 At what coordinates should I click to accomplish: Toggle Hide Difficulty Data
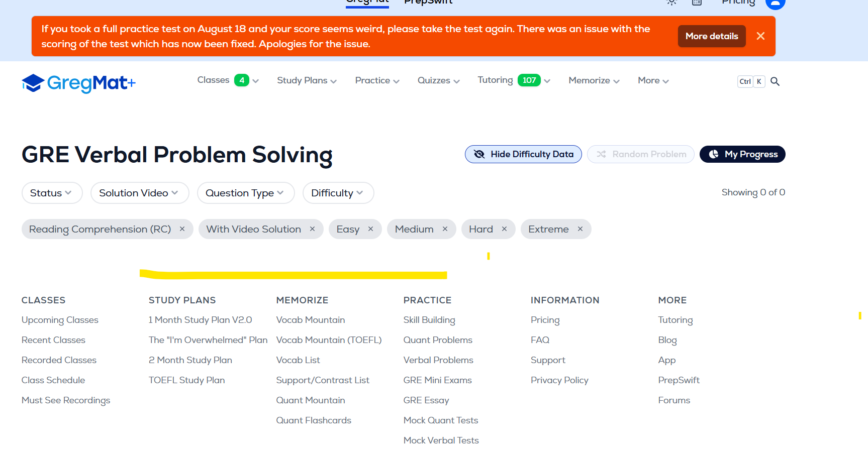tap(523, 154)
